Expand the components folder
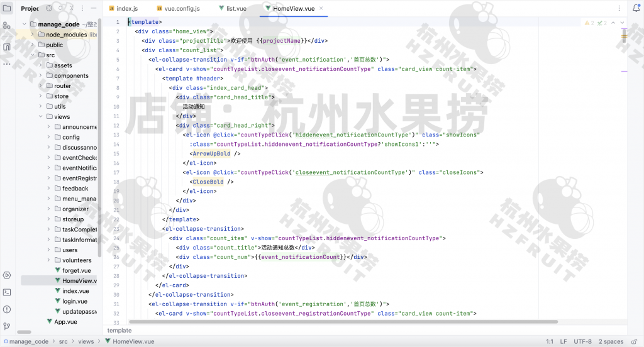 (x=40, y=75)
